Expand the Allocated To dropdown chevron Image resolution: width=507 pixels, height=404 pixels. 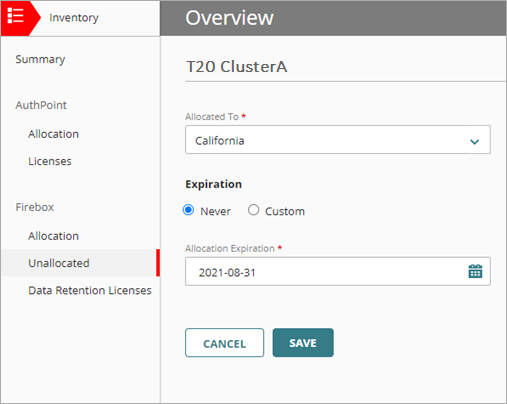point(474,141)
